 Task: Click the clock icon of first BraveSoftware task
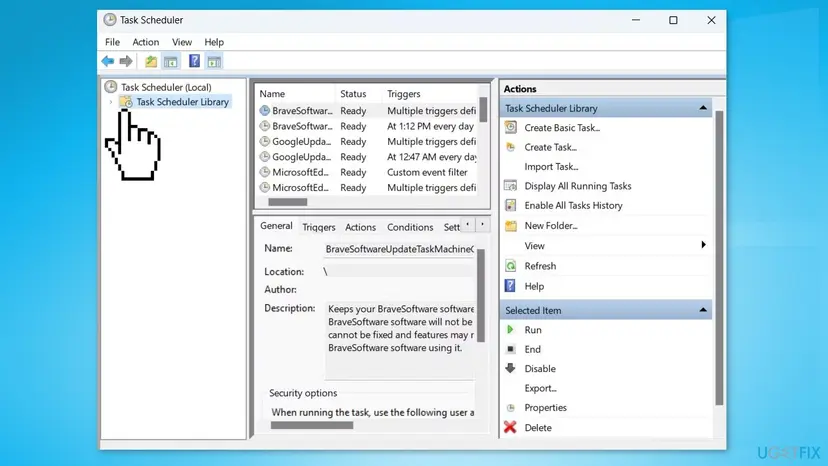[265, 110]
